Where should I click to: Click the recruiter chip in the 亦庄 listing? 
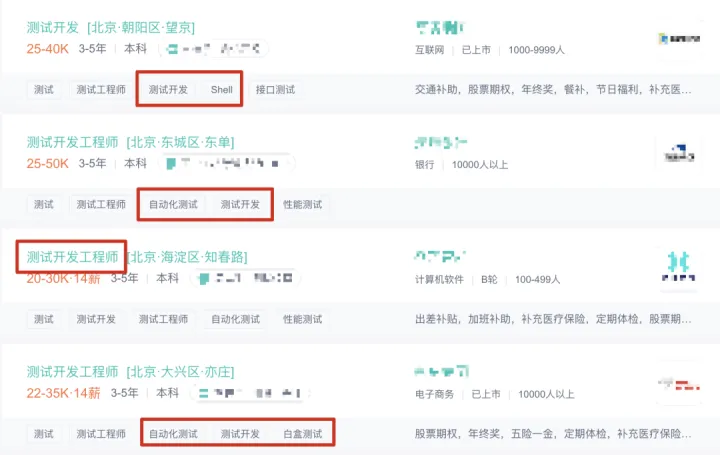[251, 393]
